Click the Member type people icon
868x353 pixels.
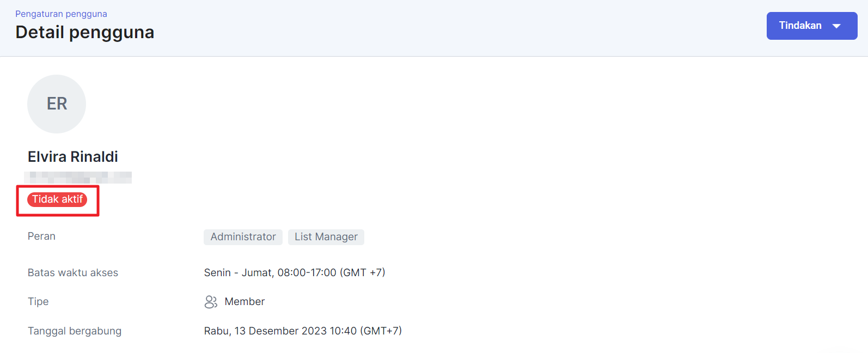click(x=211, y=302)
